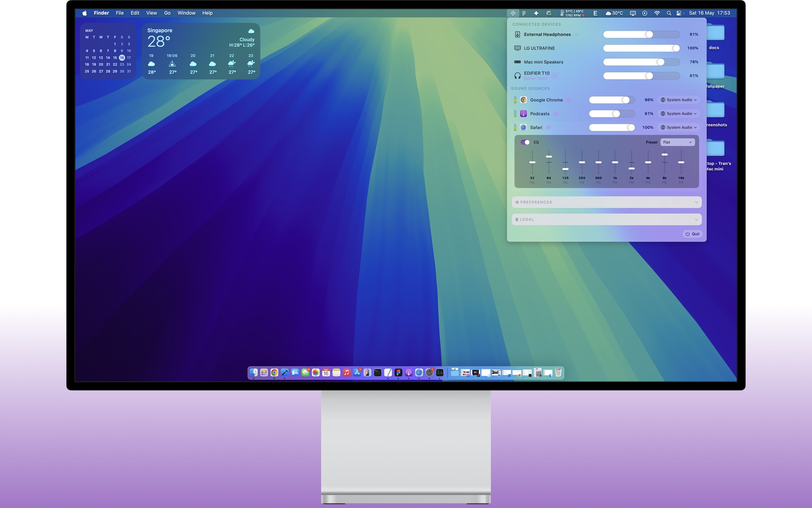812x508 pixels.
Task: Expand the Legal section
Action: pyautogui.click(x=607, y=219)
